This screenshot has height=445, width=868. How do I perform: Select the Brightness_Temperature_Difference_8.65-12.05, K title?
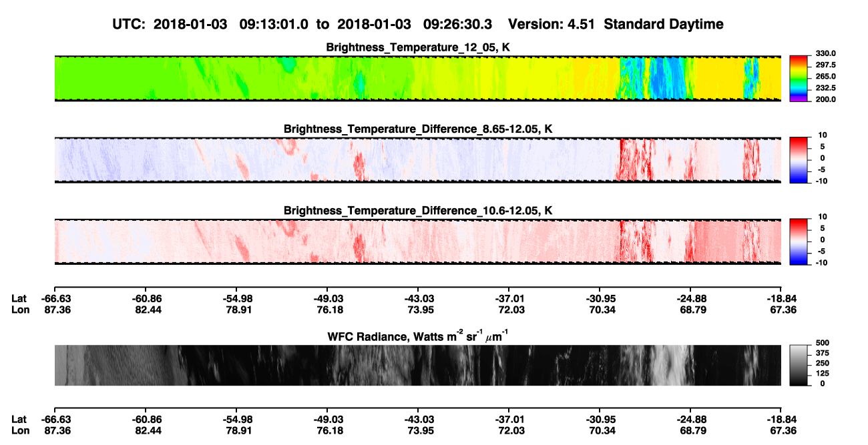click(418, 129)
